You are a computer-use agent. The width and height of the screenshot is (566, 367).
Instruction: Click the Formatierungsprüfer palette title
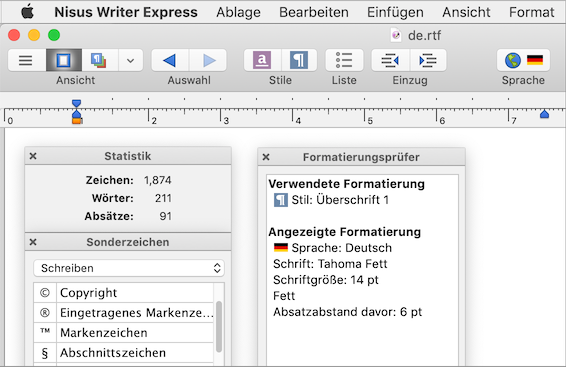361,157
